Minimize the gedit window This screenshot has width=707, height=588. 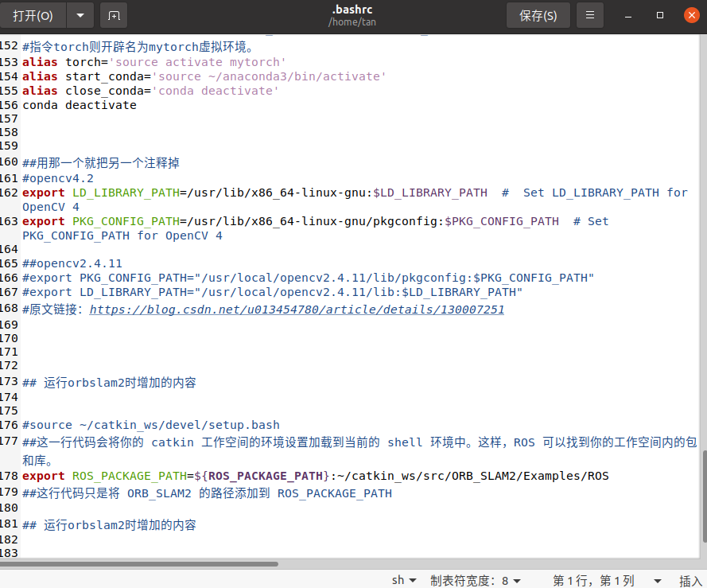coord(627,14)
